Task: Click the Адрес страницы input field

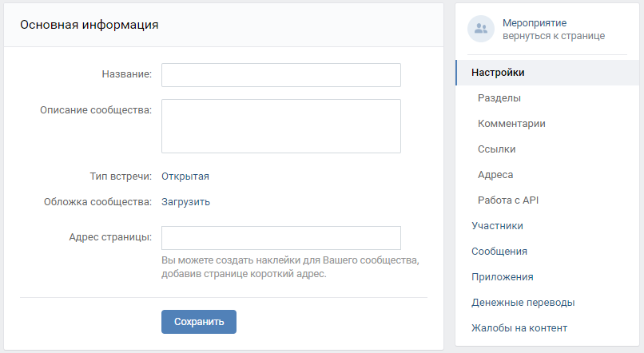Action: coord(280,238)
